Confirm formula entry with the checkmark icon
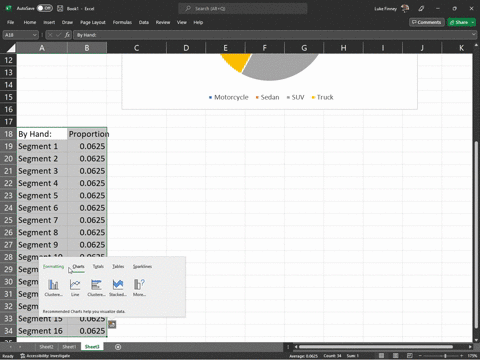Image resolution: width=480 pixels, height=360 pixels. 59,35
